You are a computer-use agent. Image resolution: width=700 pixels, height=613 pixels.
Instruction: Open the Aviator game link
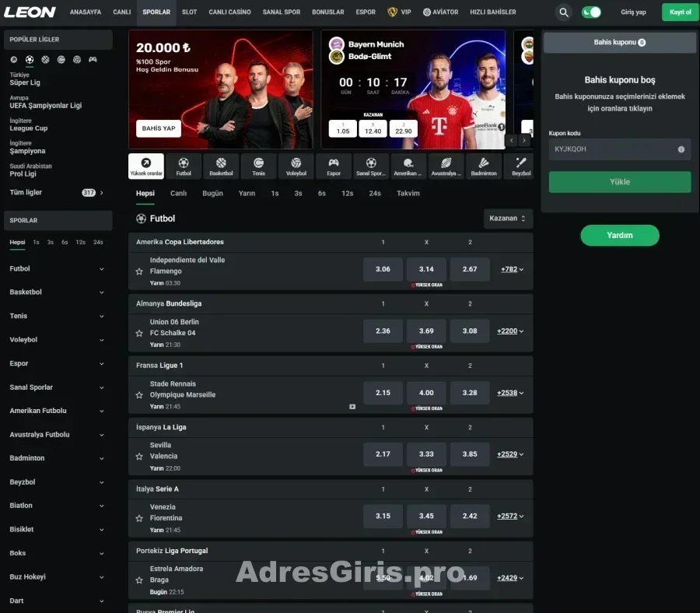[441, 12]
